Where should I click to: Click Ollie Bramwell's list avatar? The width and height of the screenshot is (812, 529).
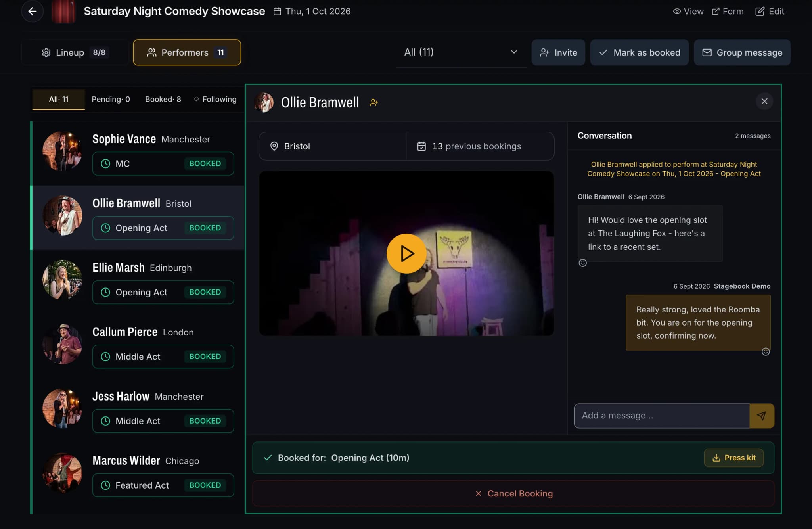pos(62,215)
